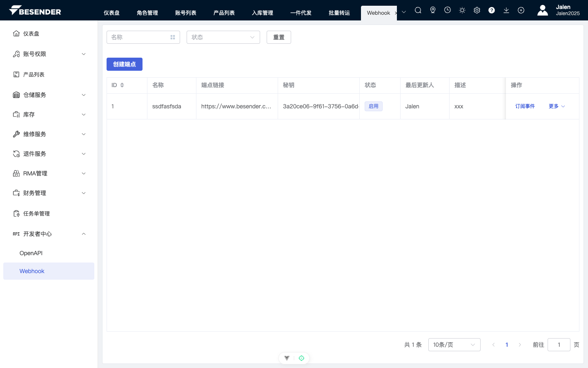Click the https://www.besender.c... endpoint link cell
The image size is (588, 368).
(236, 106)
